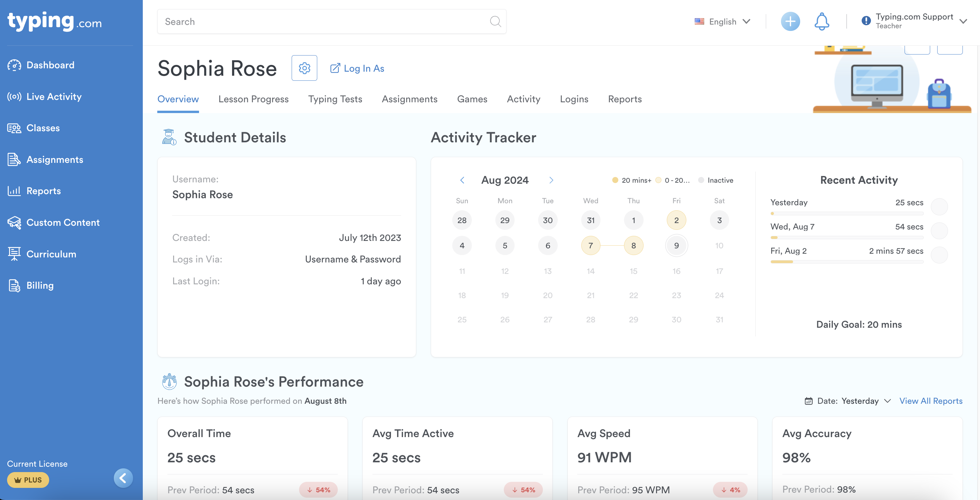Open the Curriculum section
980x500 pixels.
[x=51, y=254]
